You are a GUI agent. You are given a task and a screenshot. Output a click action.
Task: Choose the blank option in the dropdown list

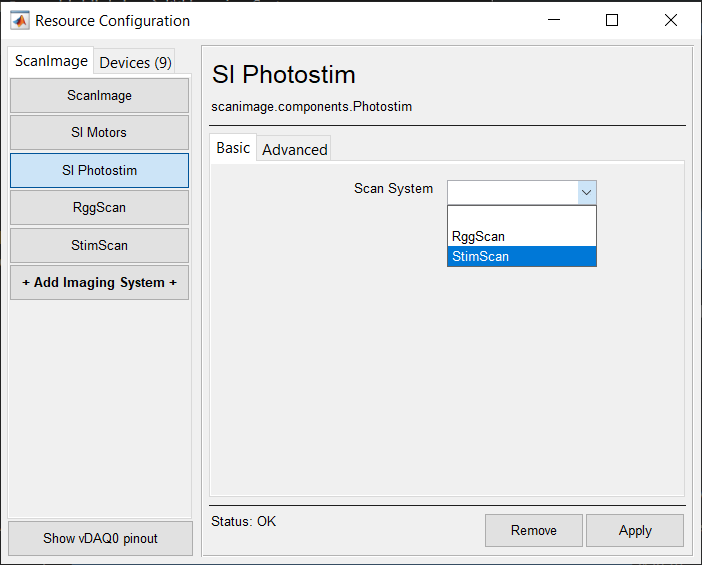(x=522, y=217)
